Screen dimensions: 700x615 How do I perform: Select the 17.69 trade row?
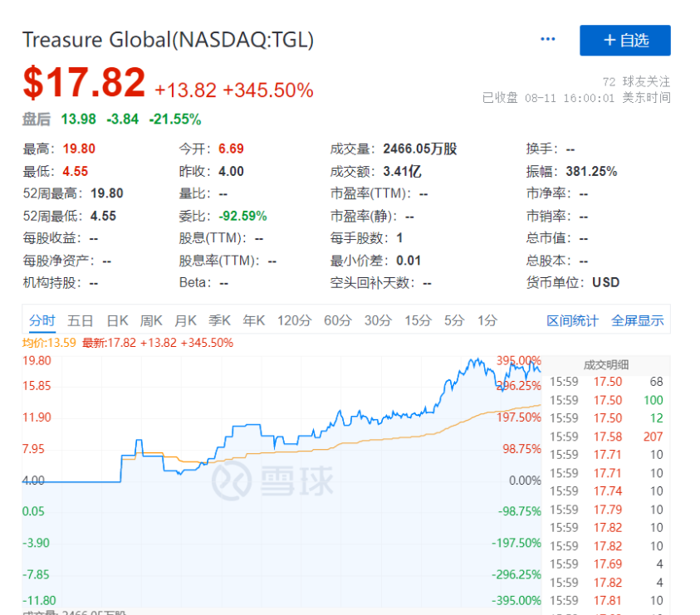[606, 564]
